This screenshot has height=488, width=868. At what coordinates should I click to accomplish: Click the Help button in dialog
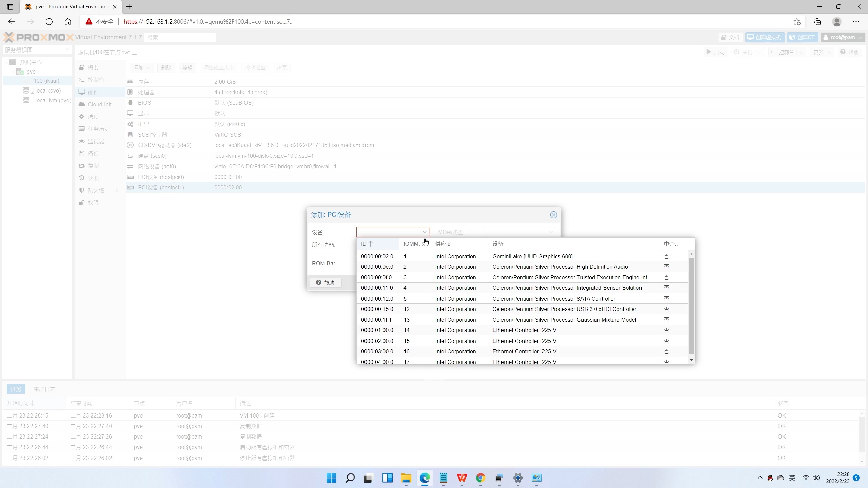tap(325, 283)
